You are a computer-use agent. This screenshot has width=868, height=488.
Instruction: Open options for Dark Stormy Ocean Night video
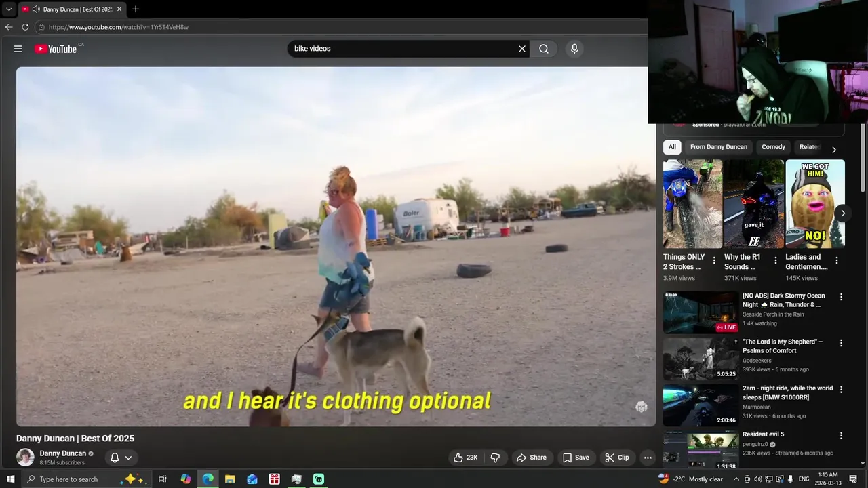click(841, 297)
